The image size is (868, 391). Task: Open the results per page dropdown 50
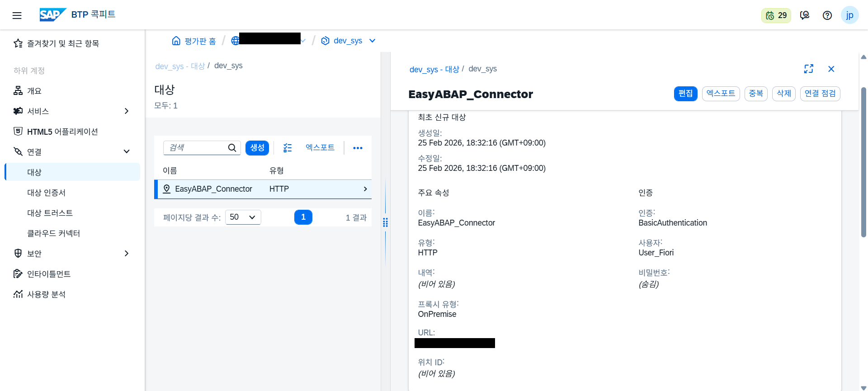(243, 217)
